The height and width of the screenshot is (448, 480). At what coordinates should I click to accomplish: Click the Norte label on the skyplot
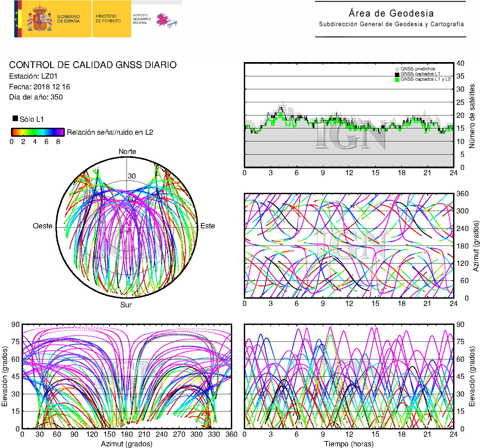127,152
